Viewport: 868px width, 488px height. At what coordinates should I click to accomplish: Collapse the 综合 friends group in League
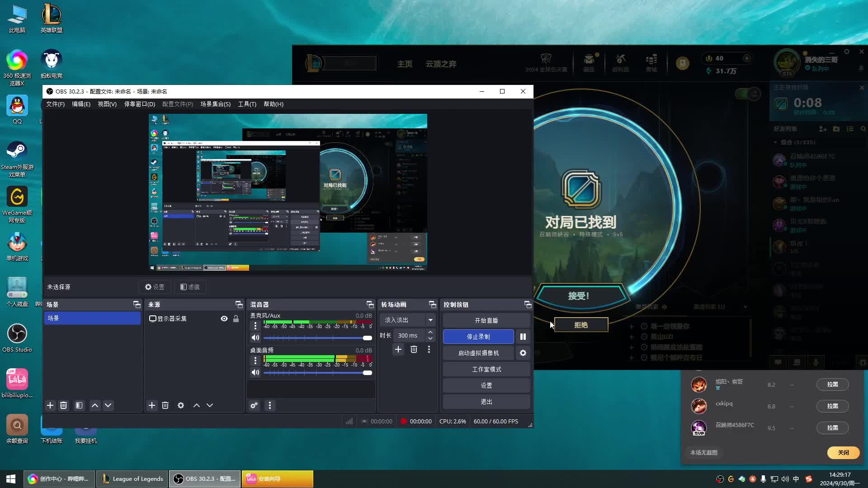(x=776, y=142)
